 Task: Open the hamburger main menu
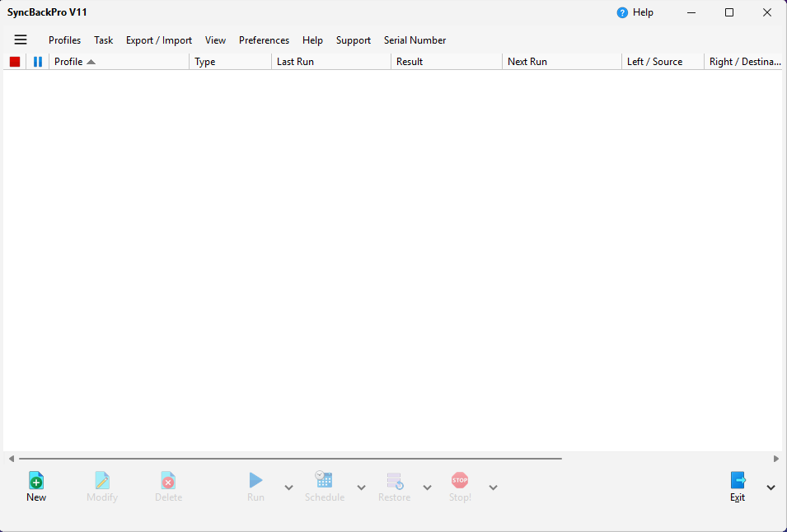pyautogui.click(x=21, y=40)
